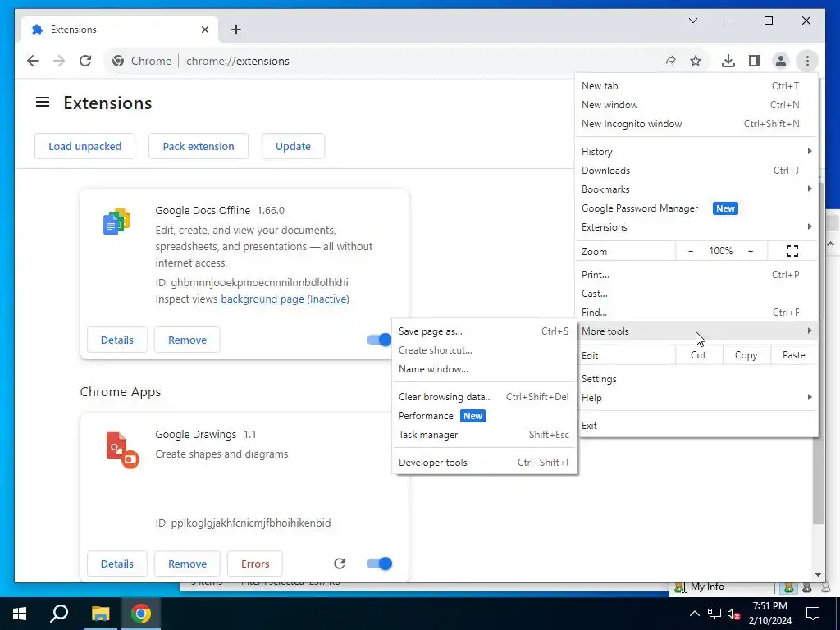
Task: Click the Update button
Action: coord(293,146)
